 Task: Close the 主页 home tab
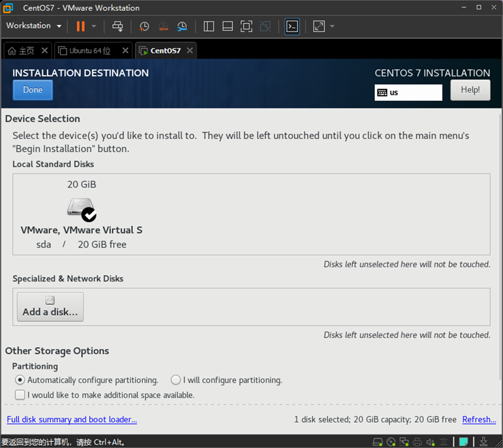[45, 50]
